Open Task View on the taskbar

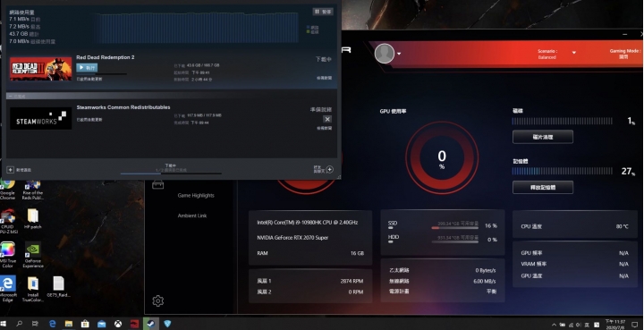(35, 324)
